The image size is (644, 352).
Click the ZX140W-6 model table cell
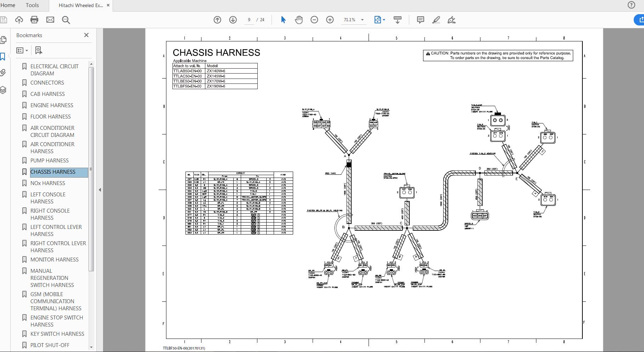point(231,71)
